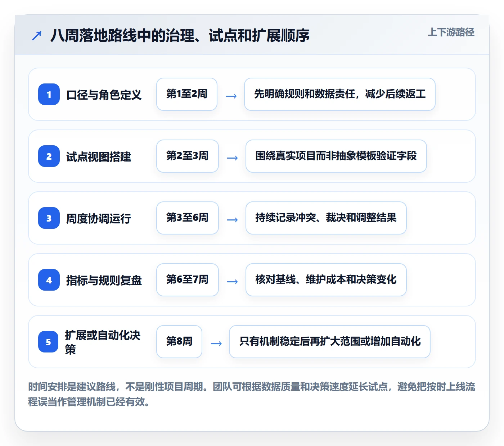Click the 第2至3周 week chip
The height and width of the screenshot is (446, 504).
click(188, 156)
